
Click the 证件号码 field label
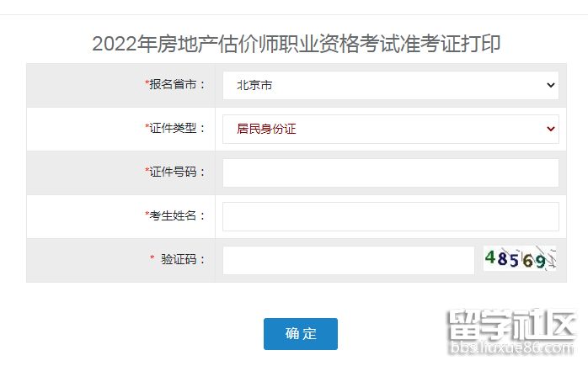pos(177,172)
